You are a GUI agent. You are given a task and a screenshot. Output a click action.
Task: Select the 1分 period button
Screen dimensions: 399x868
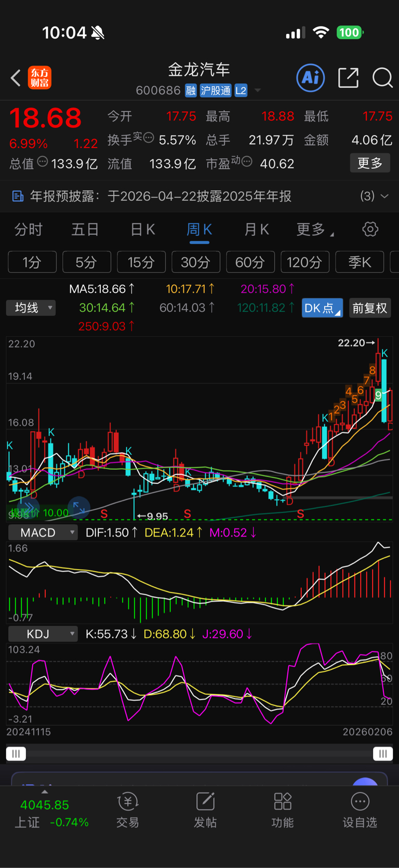pyautogui.click(x=32, y=262)
